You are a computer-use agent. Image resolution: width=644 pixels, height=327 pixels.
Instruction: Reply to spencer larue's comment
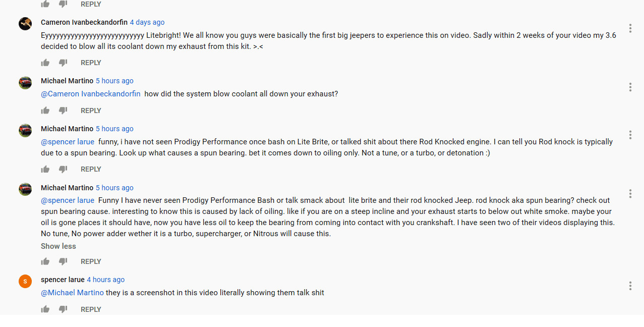(x=91, y=309)
